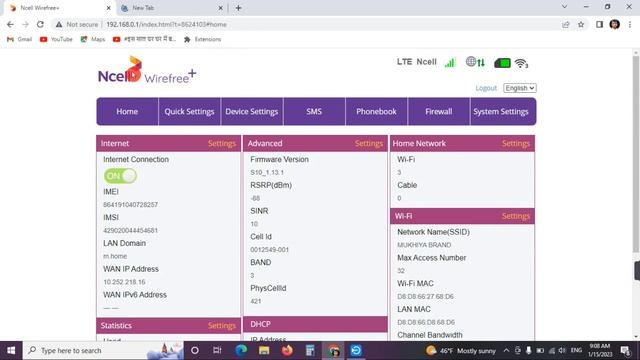
Task: Go to the Device Settings tab
Action: point(251,111)
